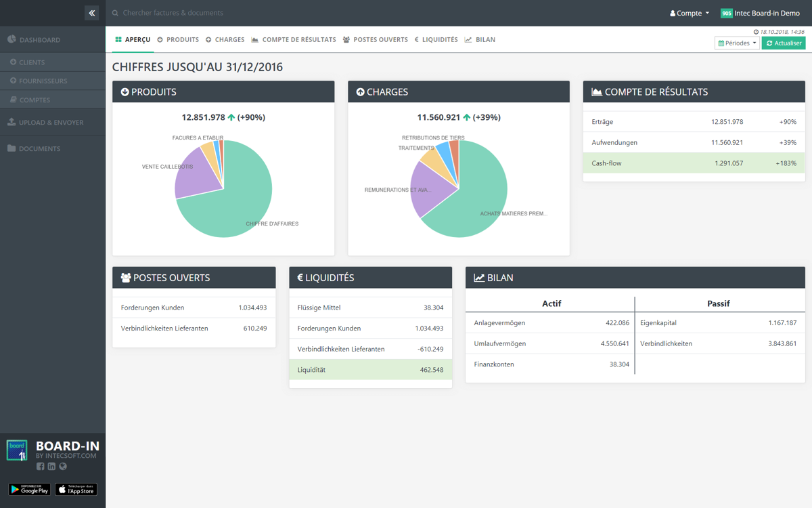Open Clients in the sidebar
Image resolution: width=812 pixels, height=508 pixels.
click(x=32, y=62)
